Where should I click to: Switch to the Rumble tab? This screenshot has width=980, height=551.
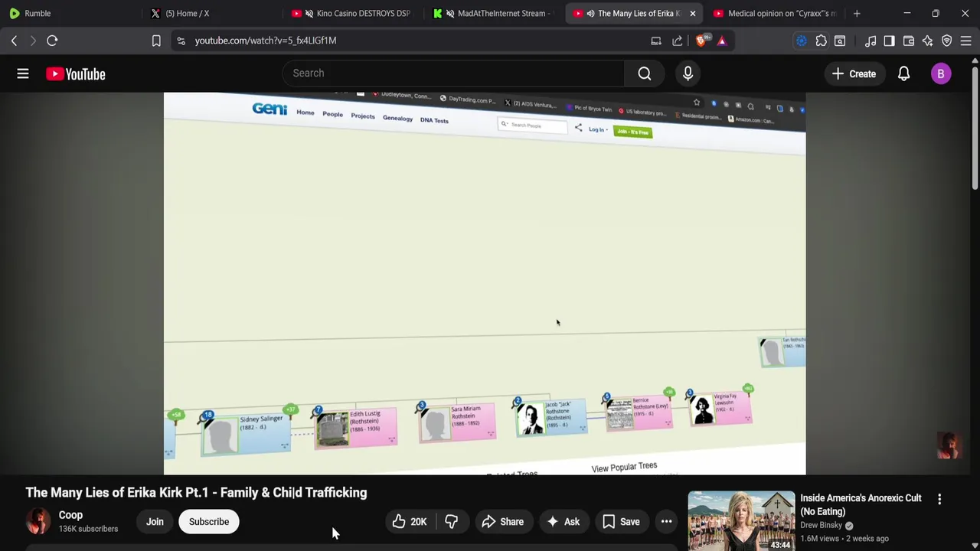coord(69,13)
